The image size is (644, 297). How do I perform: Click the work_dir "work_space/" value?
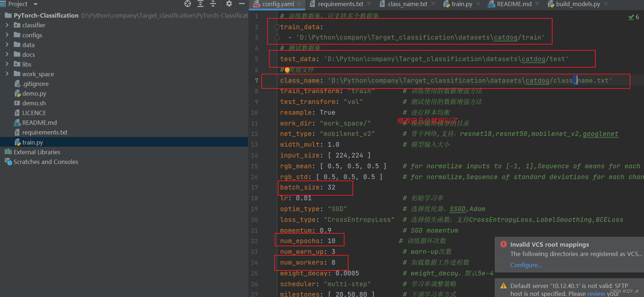[x=345, y=123]
